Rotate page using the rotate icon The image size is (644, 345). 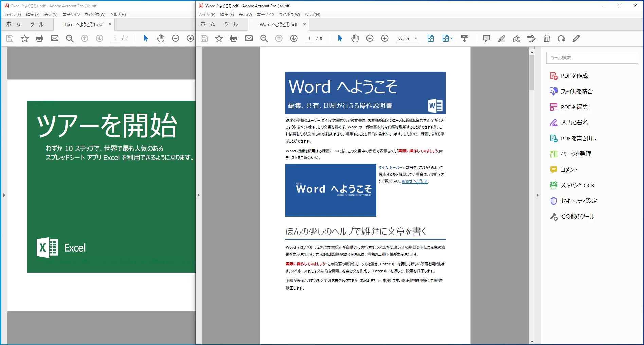pyautogui.click(x=561, y=38)
